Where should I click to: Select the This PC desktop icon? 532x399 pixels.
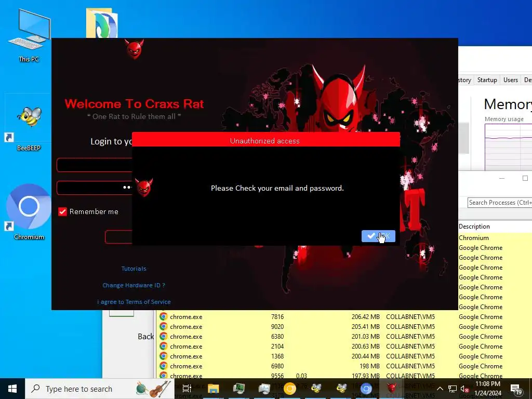[29, 36]
